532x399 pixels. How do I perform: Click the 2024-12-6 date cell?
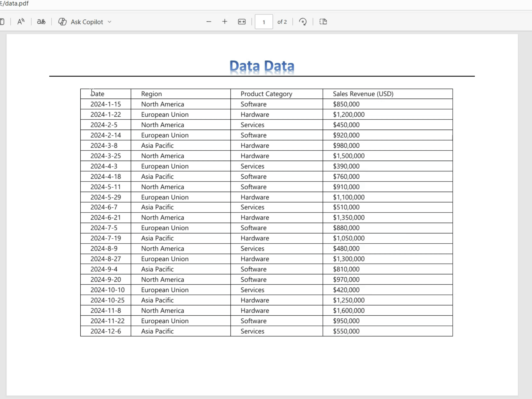coord(106,331)
